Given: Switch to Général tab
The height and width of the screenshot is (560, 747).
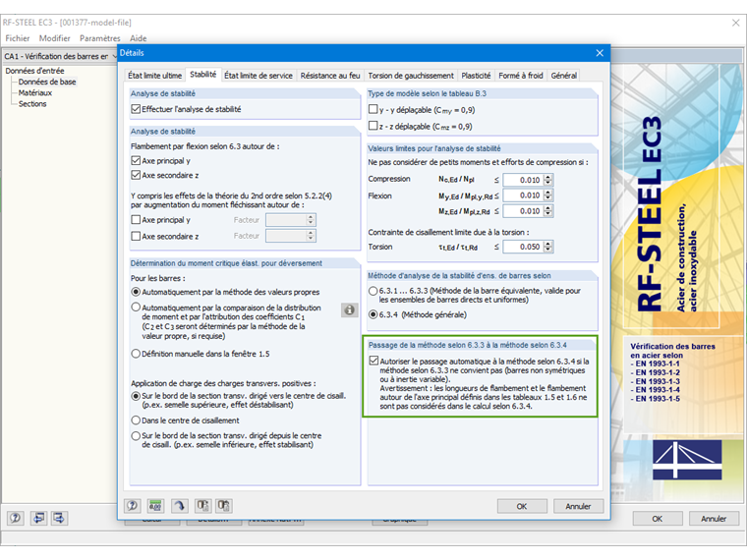Looking at the screenshot, I should point(563,76).
